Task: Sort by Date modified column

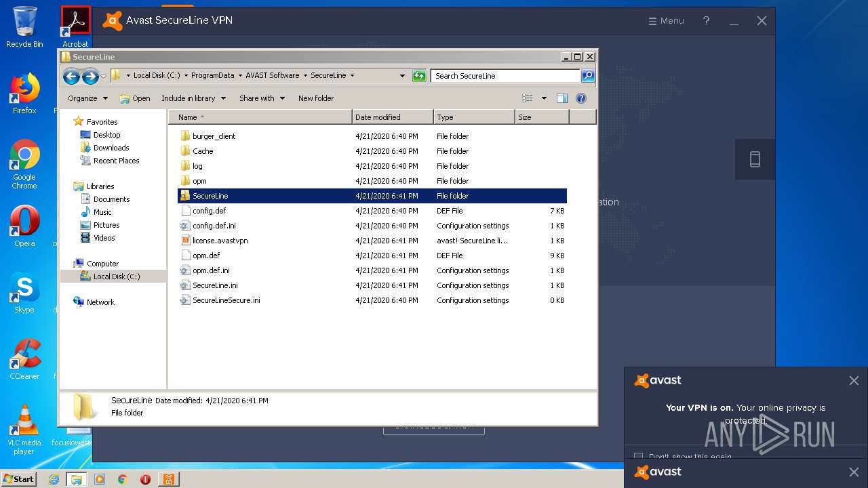Action: click(x=393, y=117)
